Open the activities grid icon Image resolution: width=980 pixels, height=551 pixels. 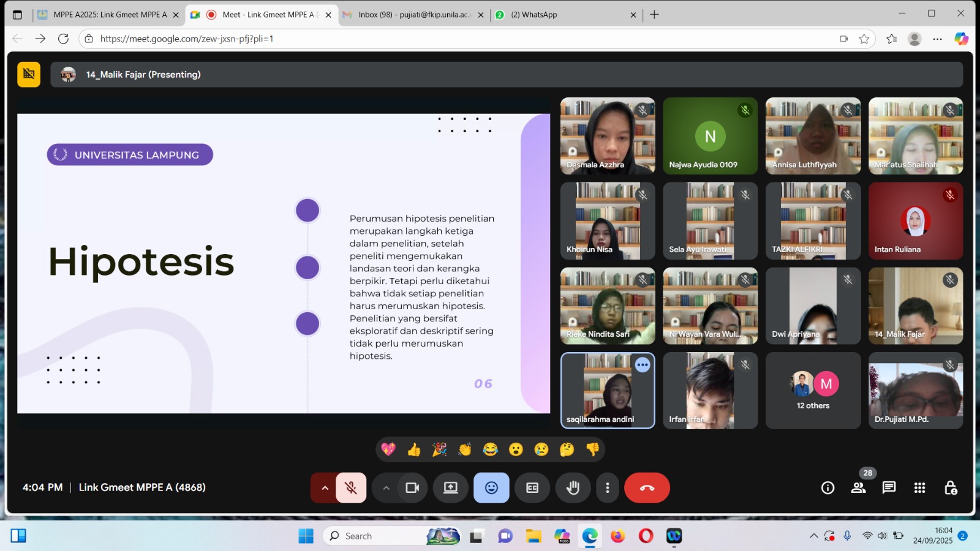click(919, 488)
